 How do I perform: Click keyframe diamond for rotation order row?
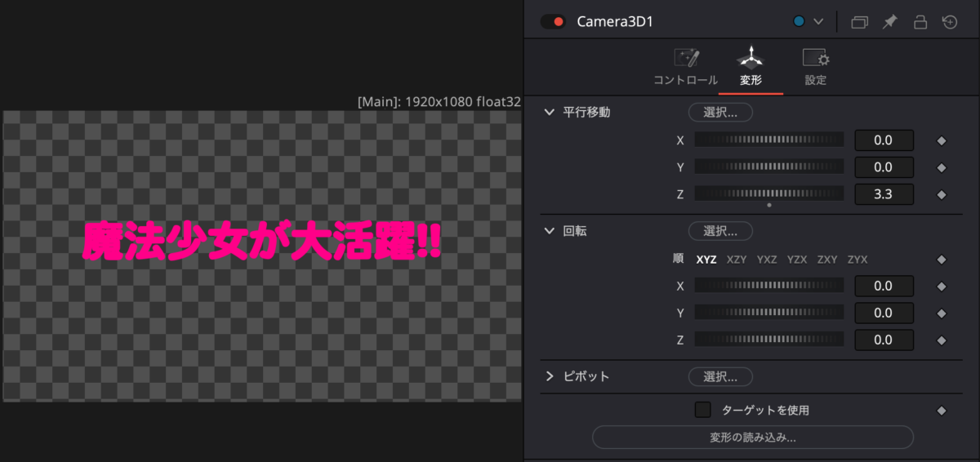coord(941,260)
